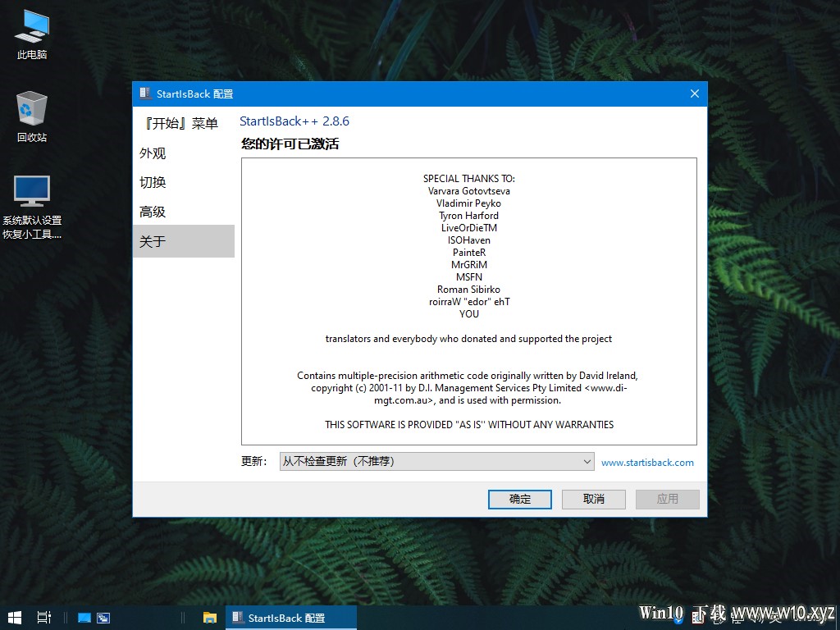Click the StartIsBack title bar icon

click(145, 94)
